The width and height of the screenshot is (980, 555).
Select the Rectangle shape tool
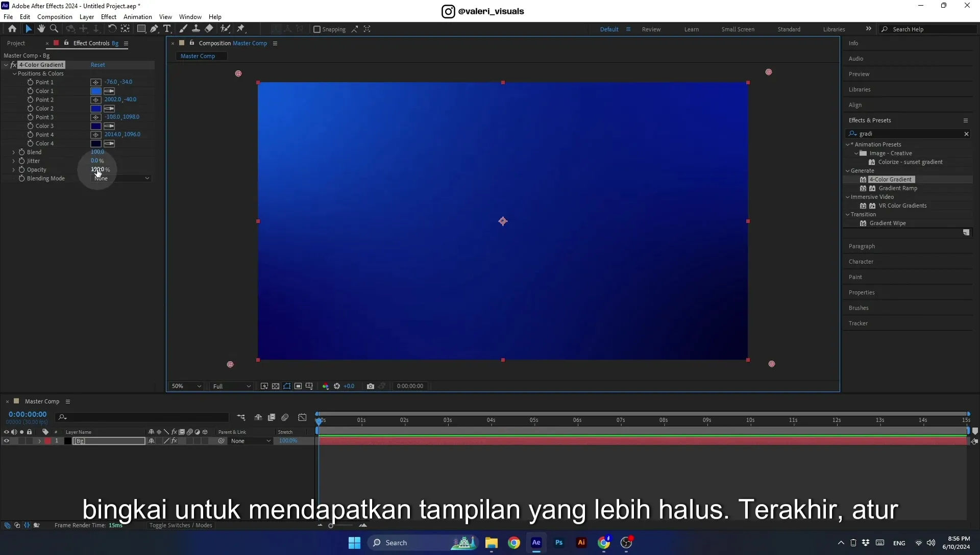pyautogui.click(x=141, y=29)
